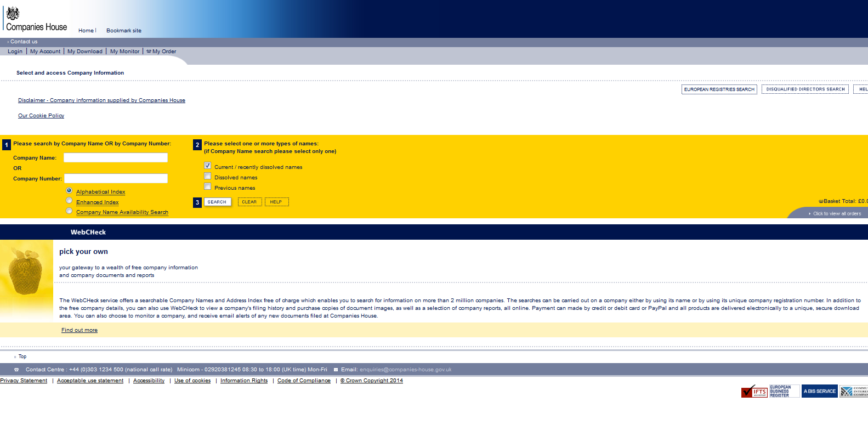
Task: Click the enquiries email address
Action: (x=406, y=370)
